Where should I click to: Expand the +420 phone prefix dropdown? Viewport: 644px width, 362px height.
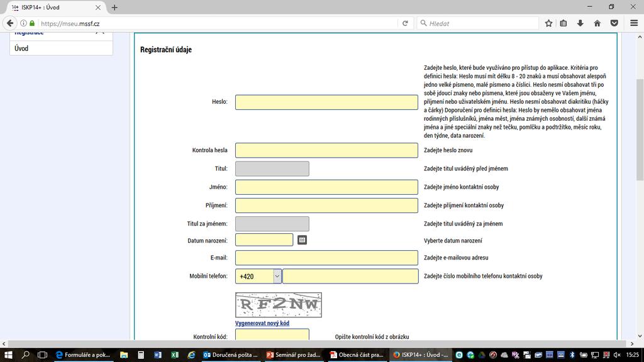click(277, 277)
